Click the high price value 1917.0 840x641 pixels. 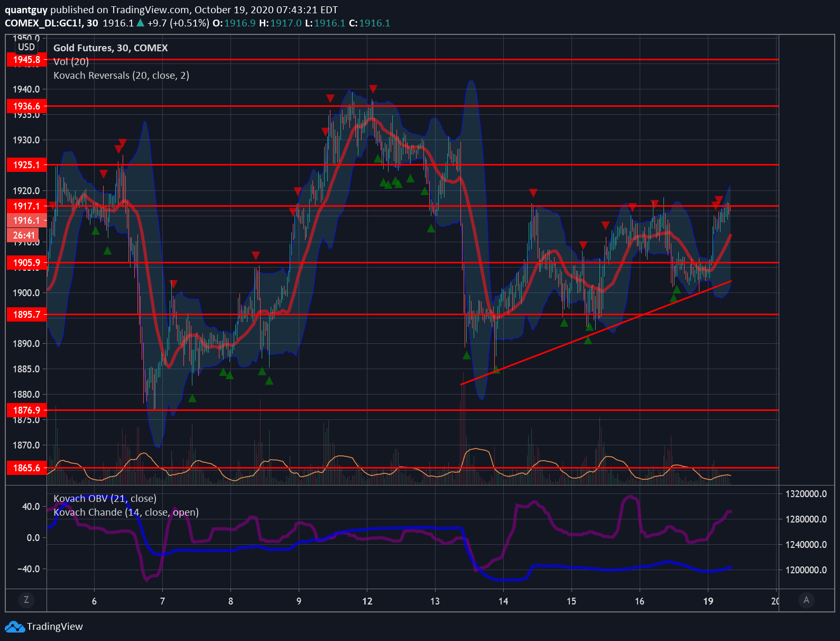pos(286,23)
